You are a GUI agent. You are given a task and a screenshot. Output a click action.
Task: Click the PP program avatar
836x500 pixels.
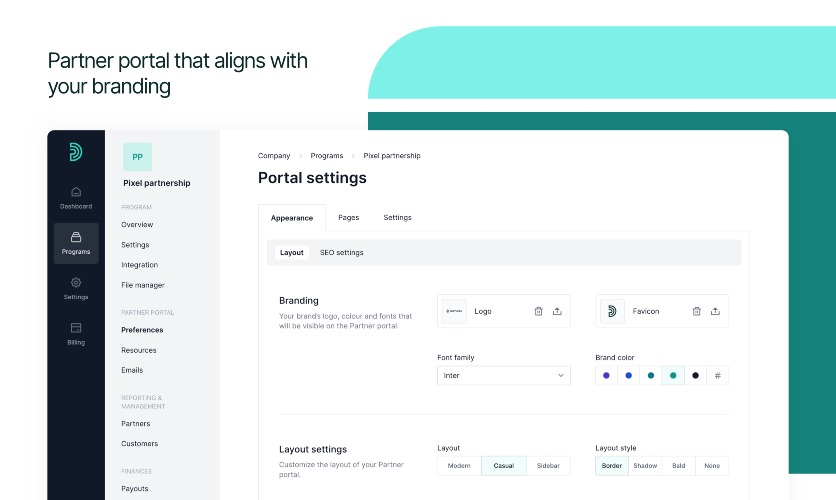click(138, 157)
